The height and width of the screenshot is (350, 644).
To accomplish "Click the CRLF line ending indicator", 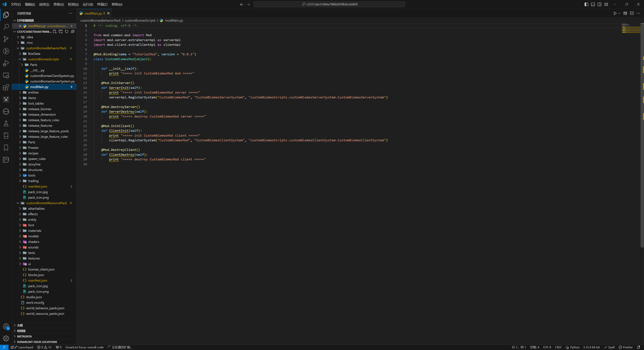I will (x=558, y=347).
